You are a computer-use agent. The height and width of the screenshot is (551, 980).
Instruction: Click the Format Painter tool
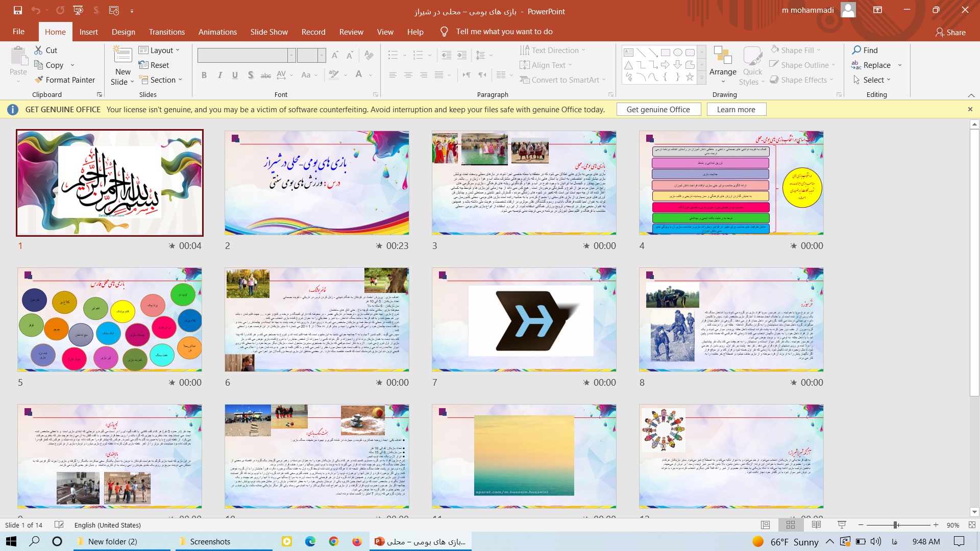pyautogui.click(x=64, y=80)
